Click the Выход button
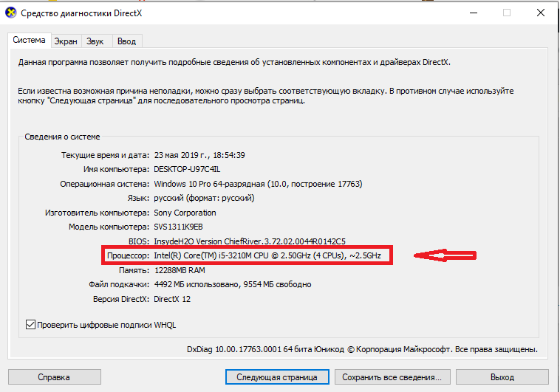The height and width of the screenshot is (392, 560). point(502,377)
